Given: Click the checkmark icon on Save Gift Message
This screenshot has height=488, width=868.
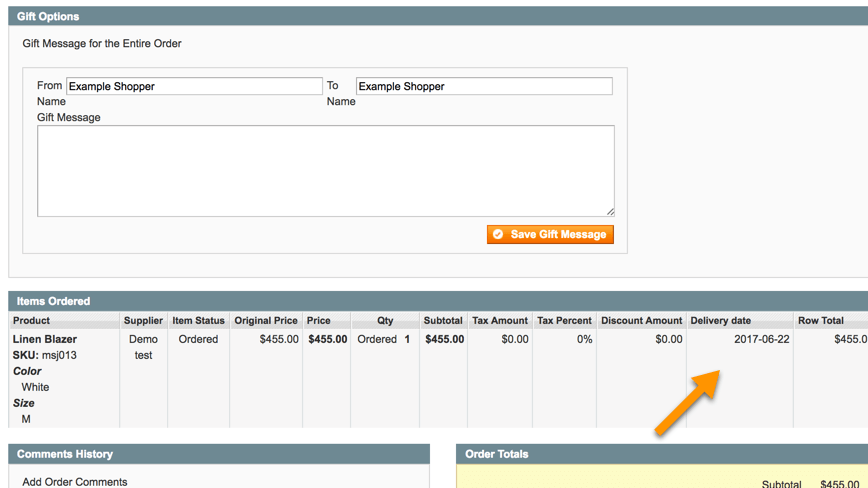Looking at the screenshot, I should click(498, 234).
